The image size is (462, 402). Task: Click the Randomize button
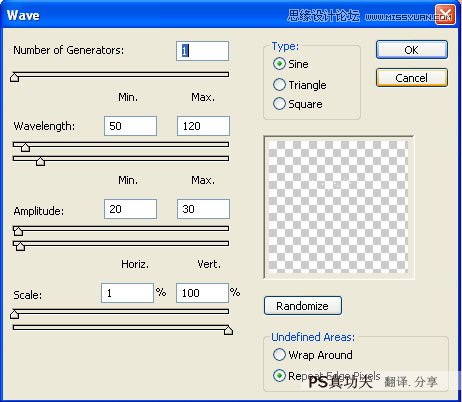tap(303, 306)
